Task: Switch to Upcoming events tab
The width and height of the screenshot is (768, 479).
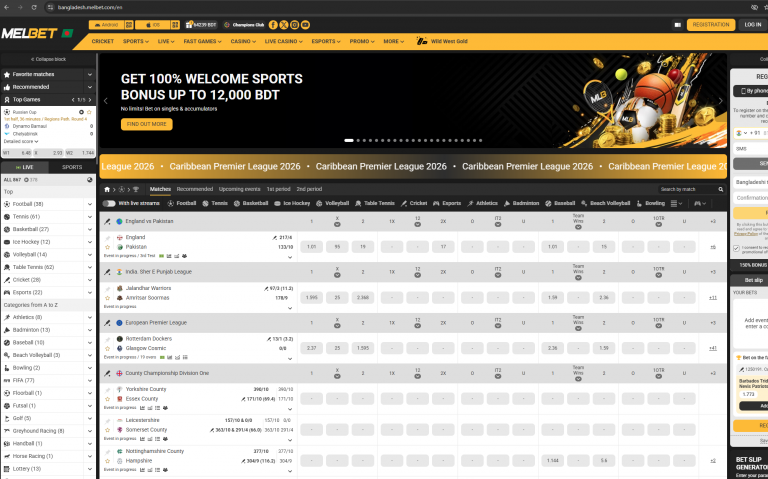Action: coord(240,189)
